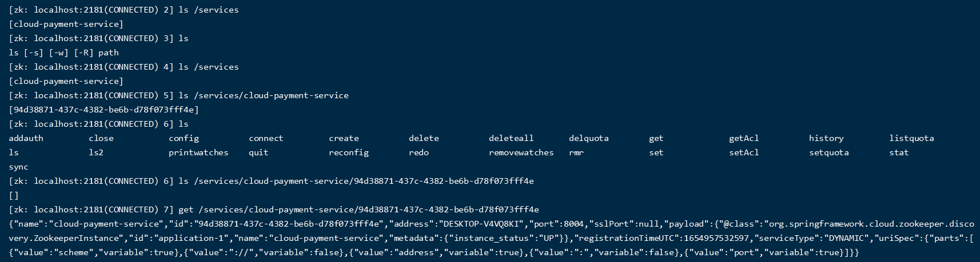Click the addauth command in the list
This screenshot has width=980, height=262.
coord(26,138)
